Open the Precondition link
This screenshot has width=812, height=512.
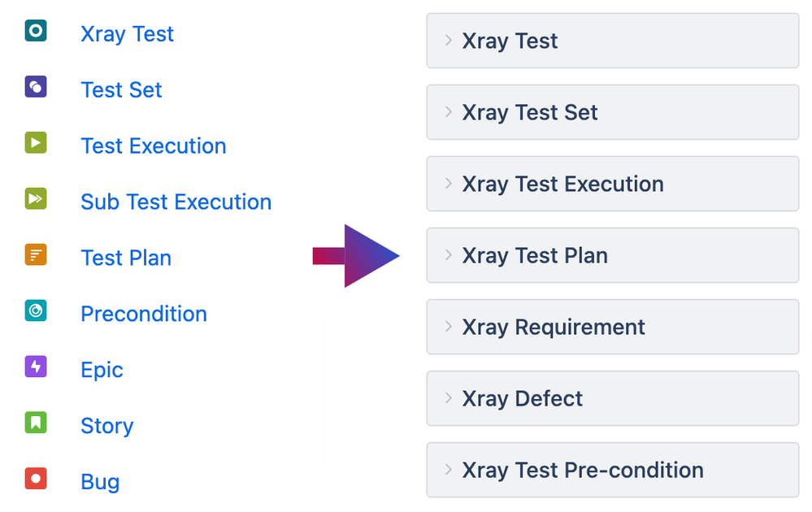click(143, 314)
